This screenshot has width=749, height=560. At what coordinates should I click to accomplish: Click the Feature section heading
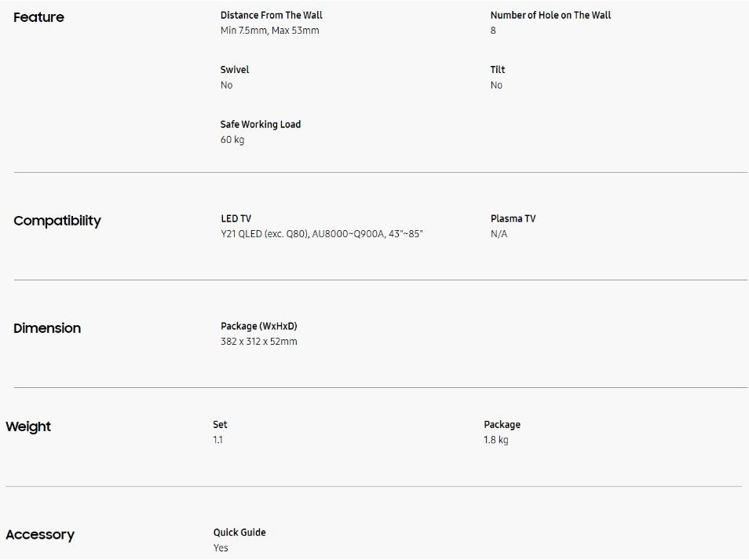[x=38, y=17]
